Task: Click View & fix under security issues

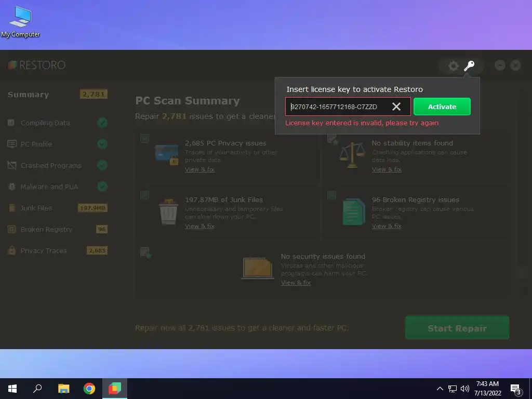Action: [x=296, y=283]
